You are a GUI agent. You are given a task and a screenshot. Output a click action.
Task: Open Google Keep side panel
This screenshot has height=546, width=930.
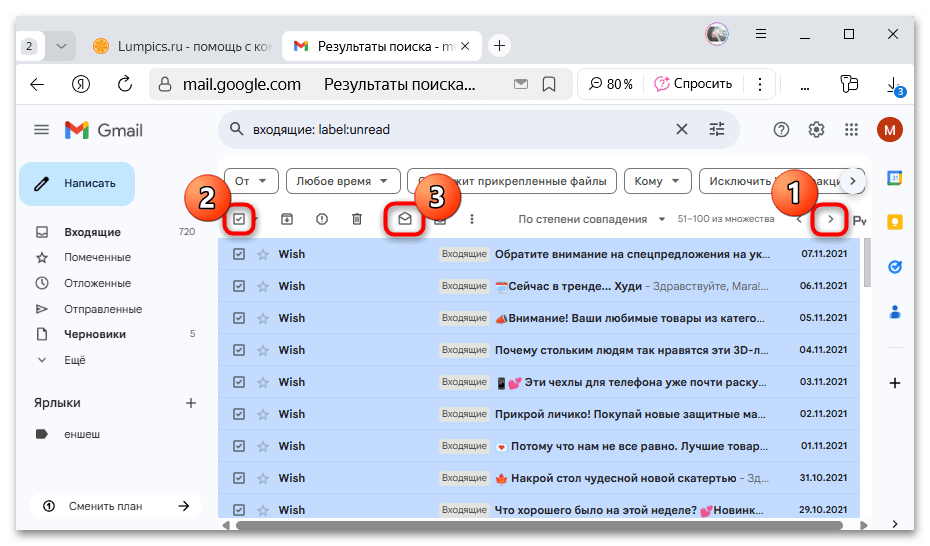pos(894,222)
